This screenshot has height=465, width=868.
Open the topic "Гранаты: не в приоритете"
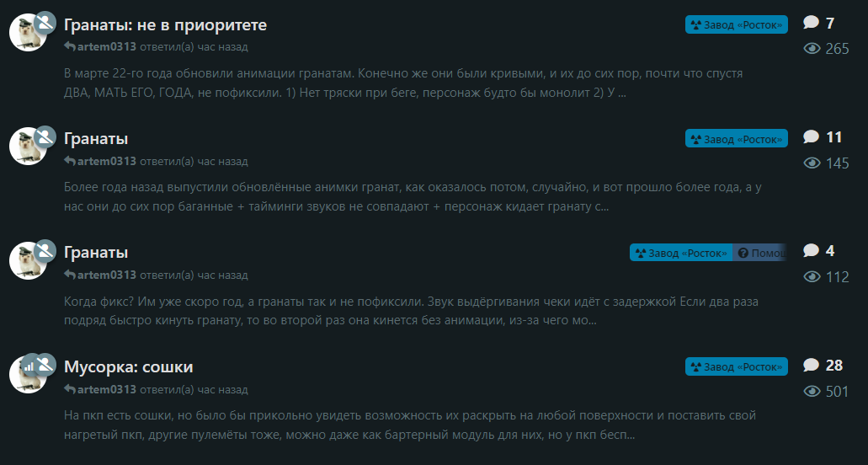click(165, 25)
